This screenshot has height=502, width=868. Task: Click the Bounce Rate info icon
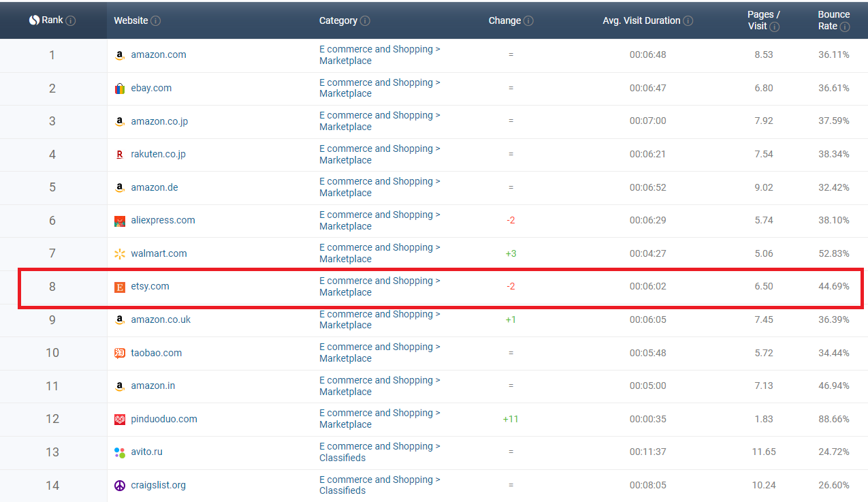pyautogui.click(x=845, y=27)
